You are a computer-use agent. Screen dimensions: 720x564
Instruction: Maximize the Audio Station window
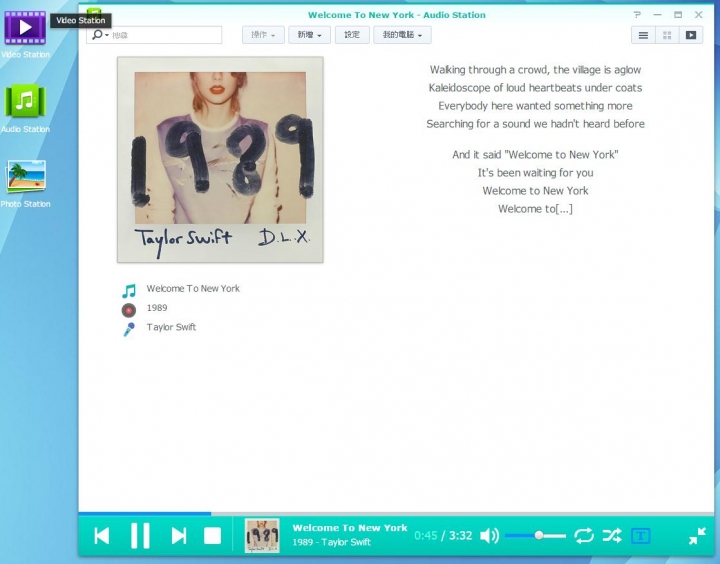pos(678,15)
